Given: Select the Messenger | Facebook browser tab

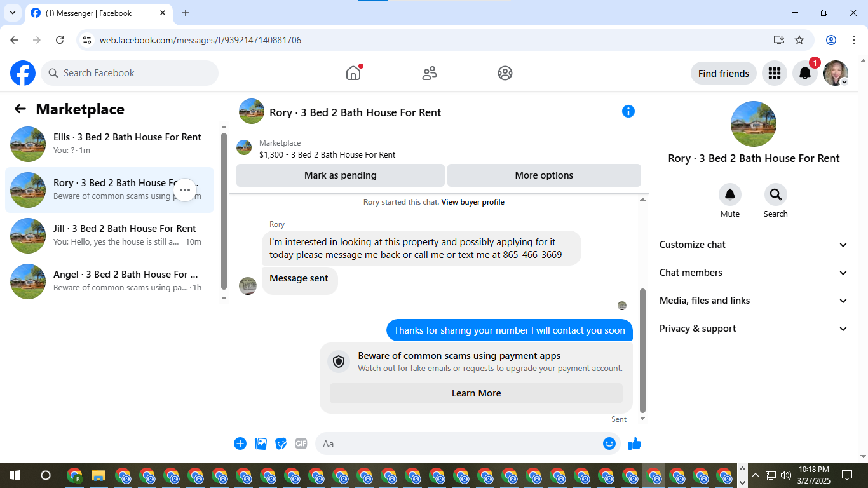Looking at the screenshot, I should (99, 13).
